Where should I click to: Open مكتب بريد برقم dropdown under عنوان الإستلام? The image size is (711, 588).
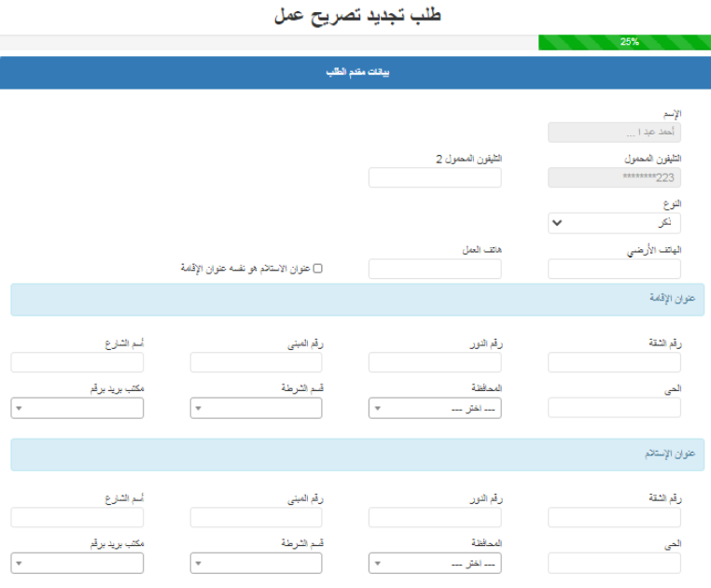pos(77,563)
